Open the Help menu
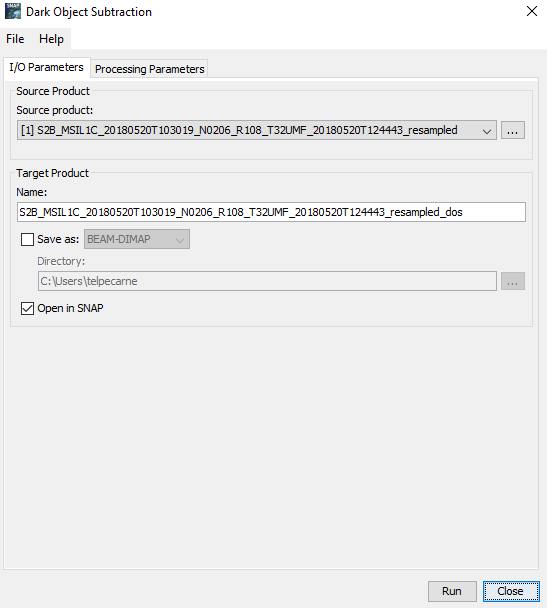Image resolution: width=547 pixels, height=608 pixels. click(x=51, y=39)
